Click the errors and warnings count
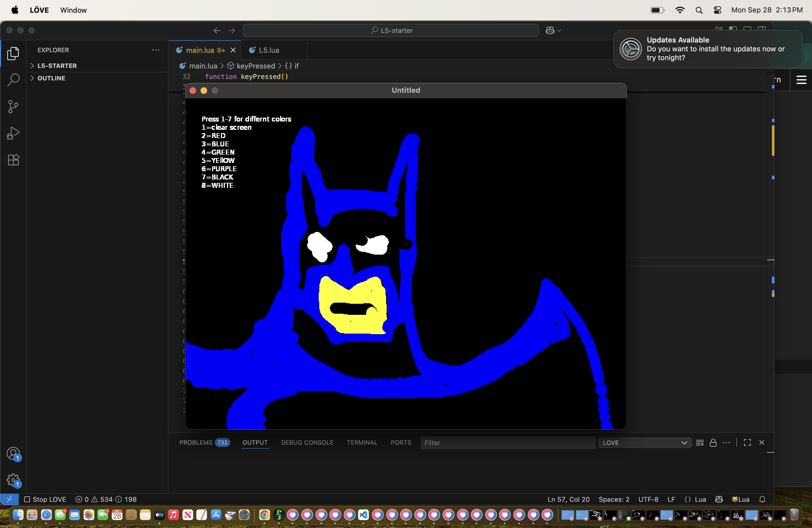 coord(106,499)
